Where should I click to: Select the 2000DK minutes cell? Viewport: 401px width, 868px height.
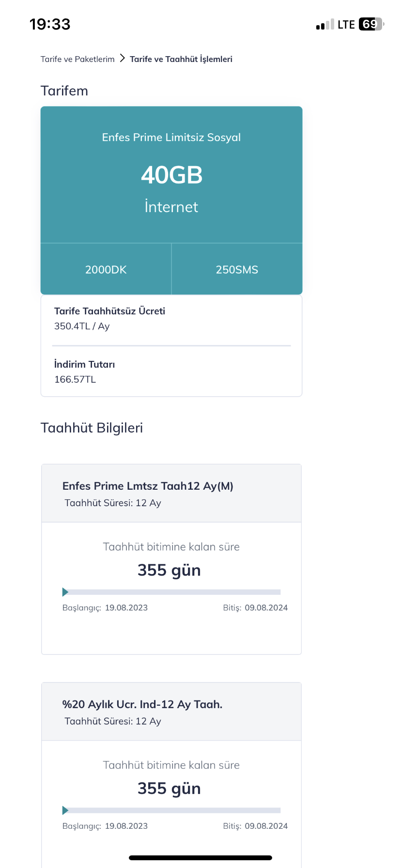(106, 269)
